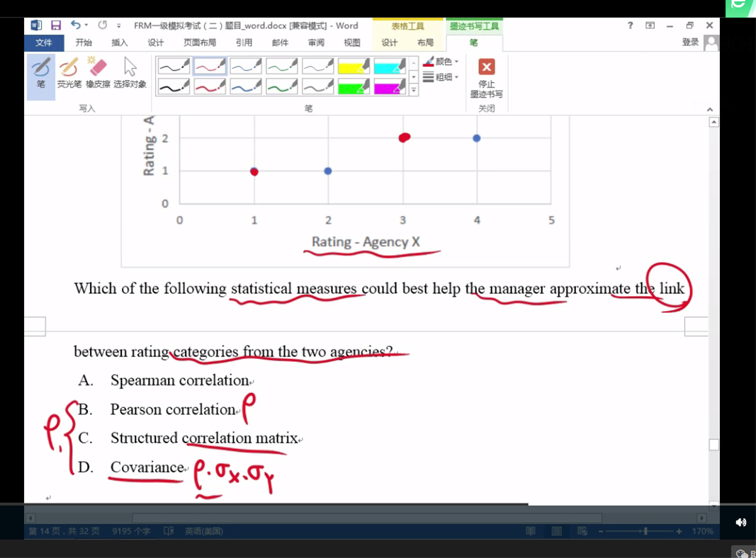The width and height of the screenshot is (756, 558).
Task: Click the zoom in plus button
Action: tap(679, 531)
